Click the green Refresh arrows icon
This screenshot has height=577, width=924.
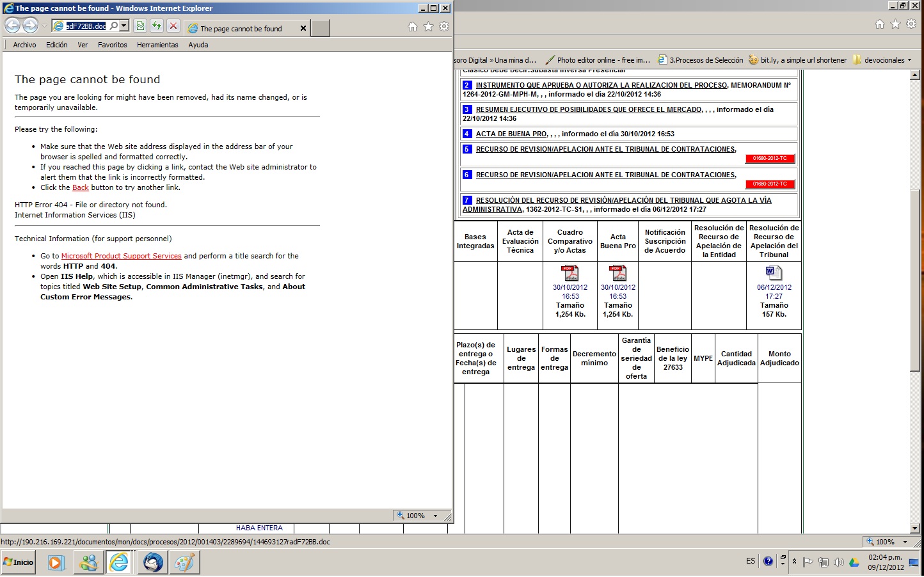coord(157,26)
